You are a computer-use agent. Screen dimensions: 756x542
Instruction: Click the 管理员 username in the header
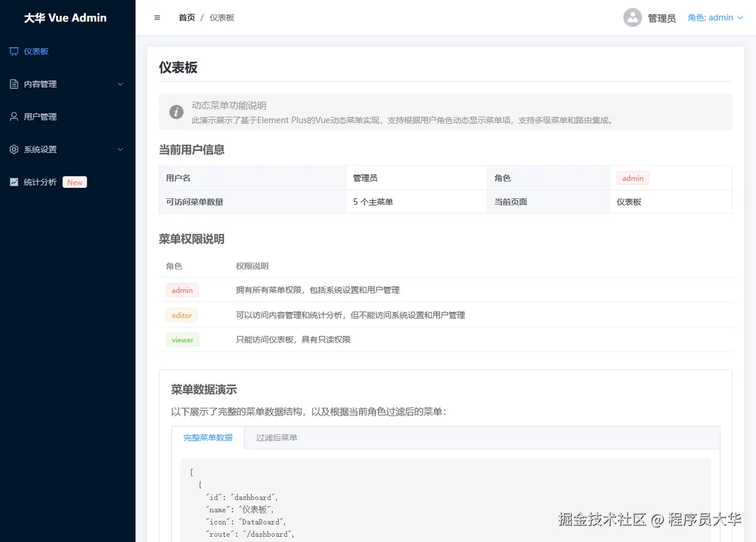(x=661, y=18)
